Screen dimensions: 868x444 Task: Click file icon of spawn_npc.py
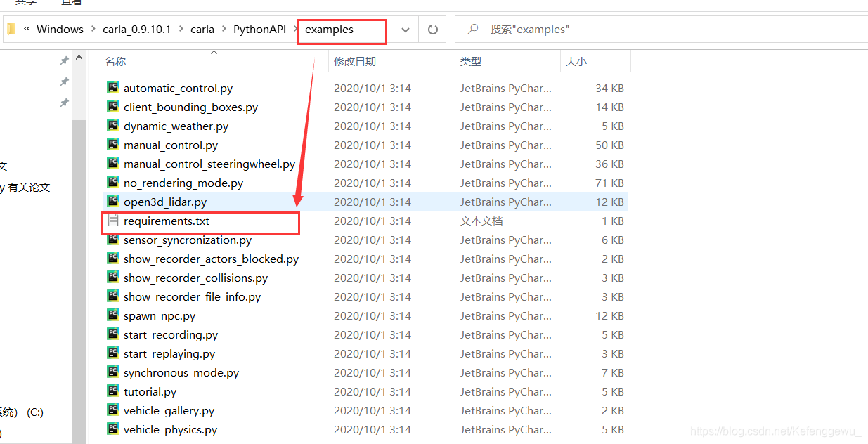(113, 315)
